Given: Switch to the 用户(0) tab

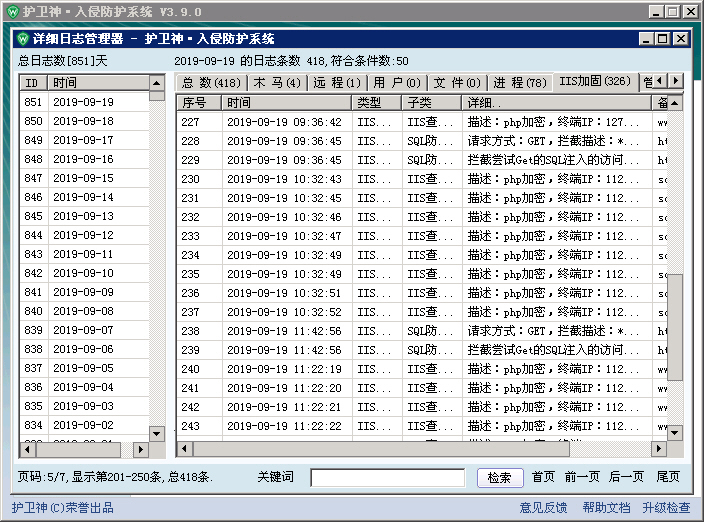Looking at the screenshot, I should pyautogui.click(x=397, y=83).
